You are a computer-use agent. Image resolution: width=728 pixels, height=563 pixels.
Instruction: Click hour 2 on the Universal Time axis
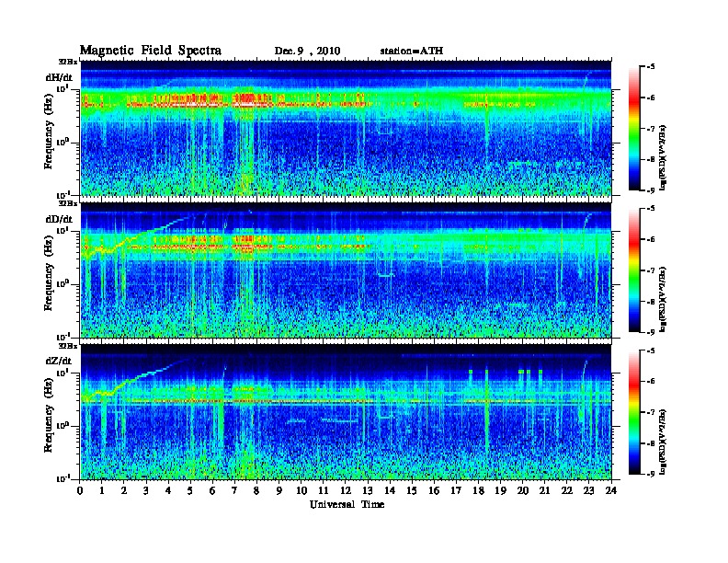(124, 491)
